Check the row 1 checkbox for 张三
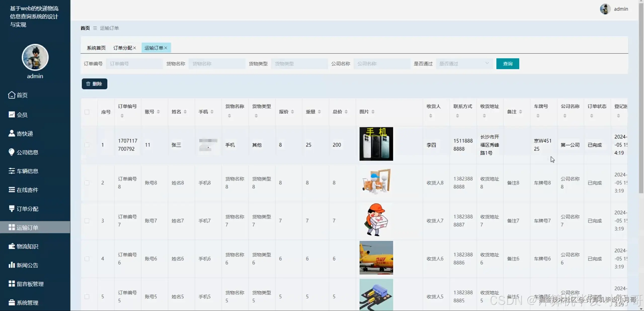This screenshot has height=311, width=644. coord(87,145)
